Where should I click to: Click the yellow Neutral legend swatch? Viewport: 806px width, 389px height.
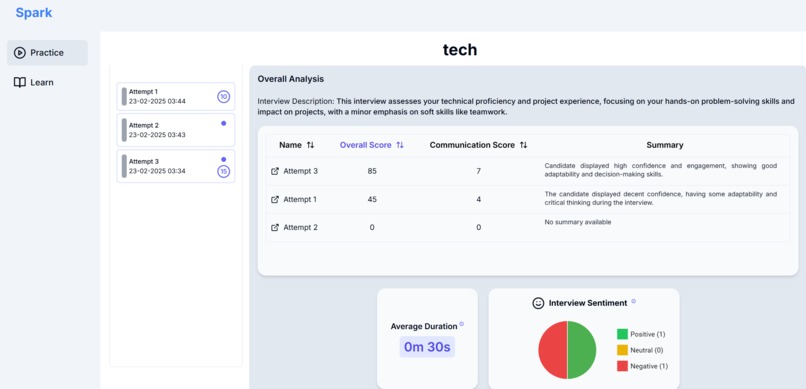click(x=622, y=350)
